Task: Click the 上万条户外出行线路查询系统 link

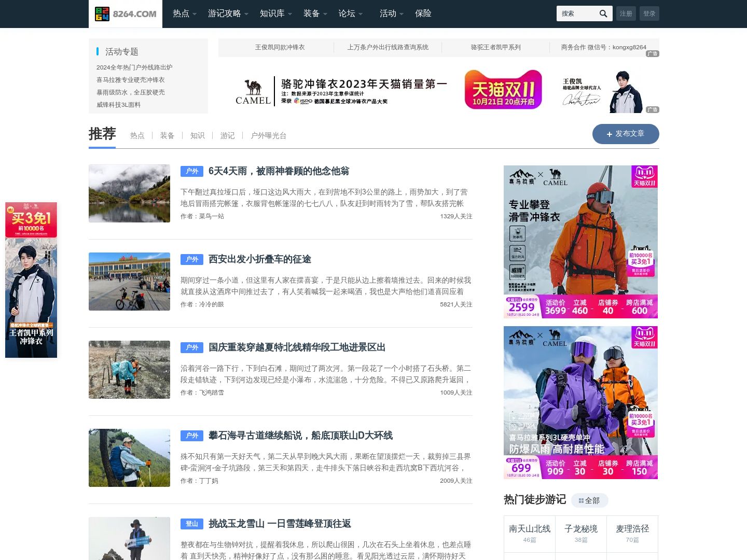Action: click(388, 47)
